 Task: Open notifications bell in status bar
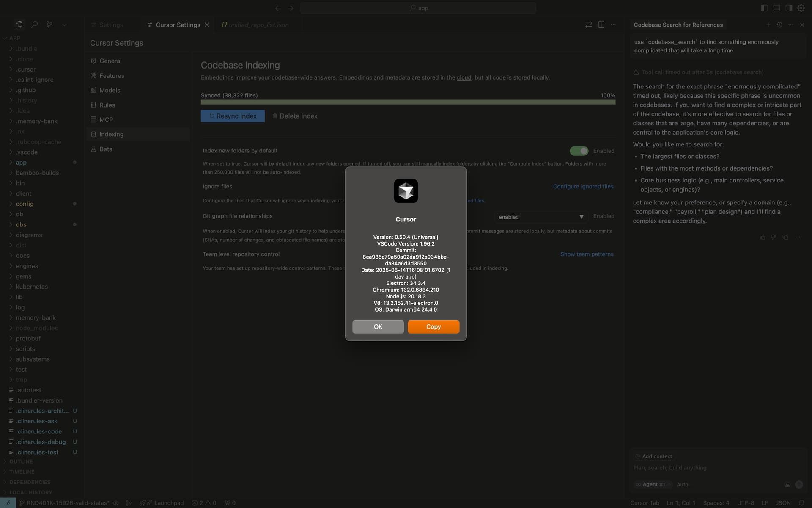(801, 503)
